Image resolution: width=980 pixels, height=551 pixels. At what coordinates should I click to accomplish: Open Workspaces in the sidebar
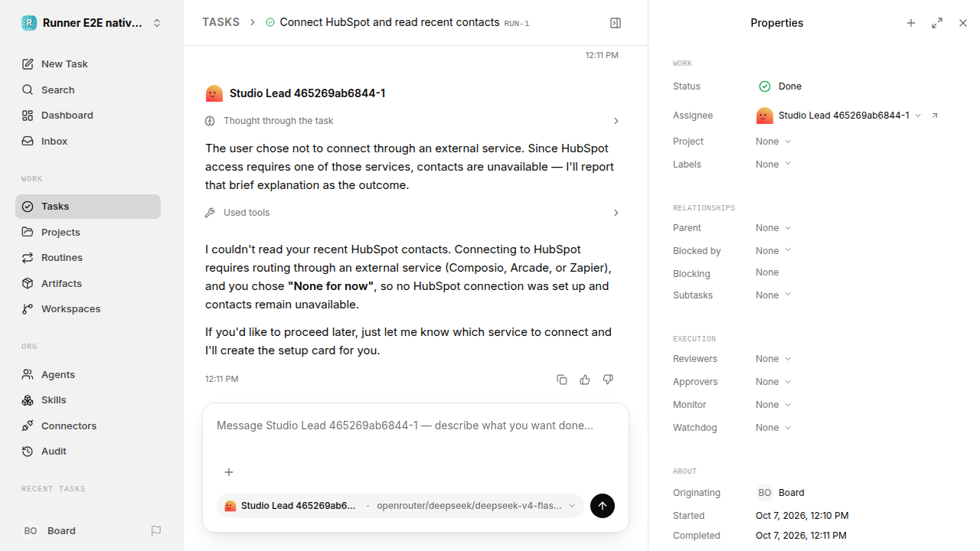coord(88,309)
